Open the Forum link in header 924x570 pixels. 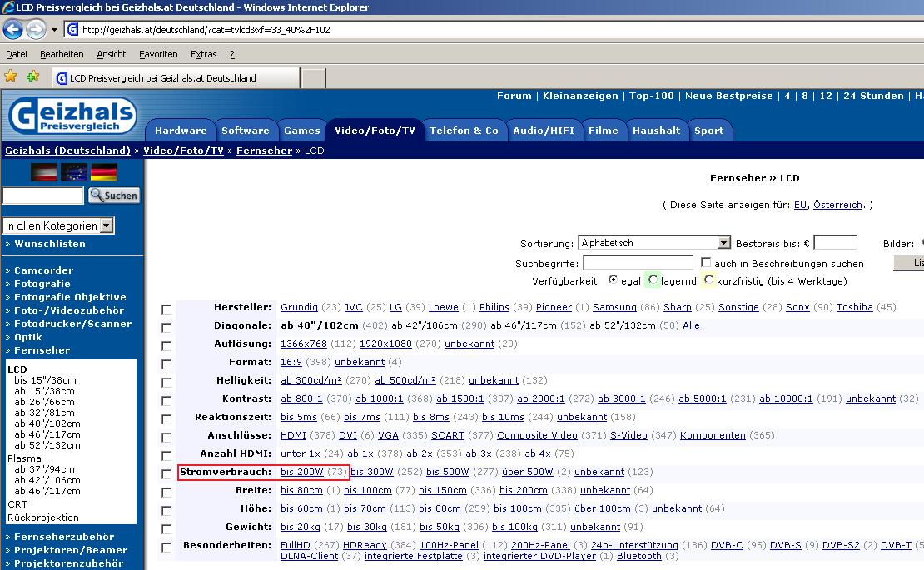tap(514, 96)
